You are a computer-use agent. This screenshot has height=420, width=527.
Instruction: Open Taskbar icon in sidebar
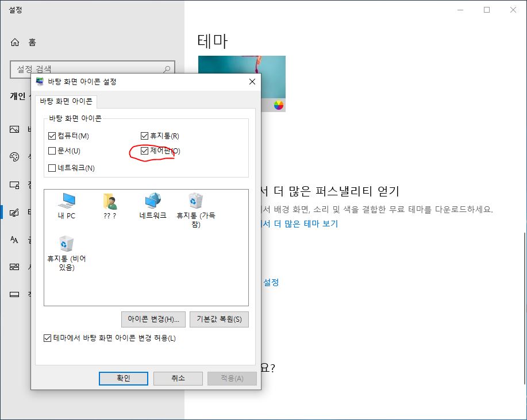[x=14, y=294]
